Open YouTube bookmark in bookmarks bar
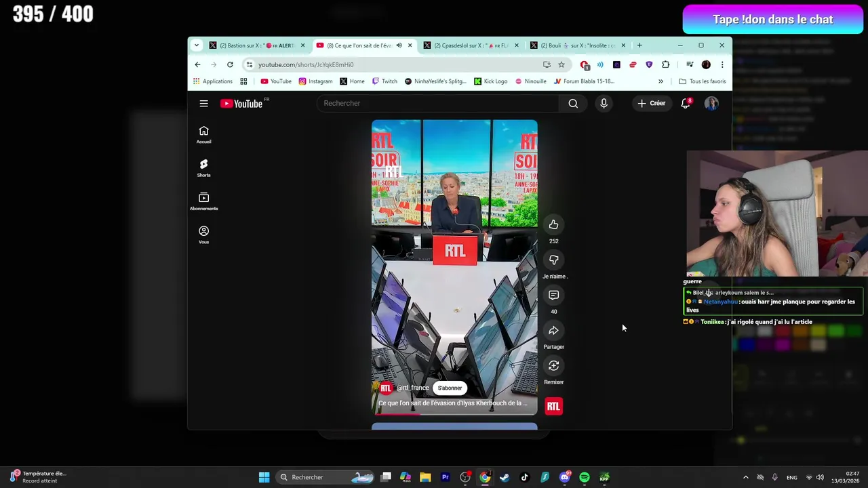 [x=276, y=81]
